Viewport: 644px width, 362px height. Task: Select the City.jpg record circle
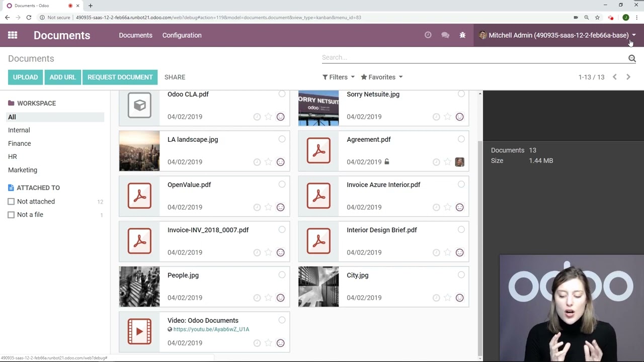pyautogui.click(x=461, y=275)
